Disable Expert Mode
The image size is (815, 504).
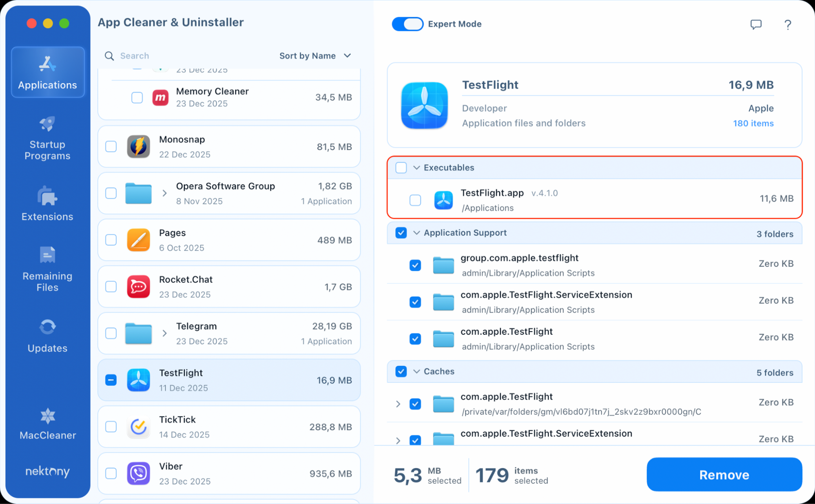[x=407, y=24]
